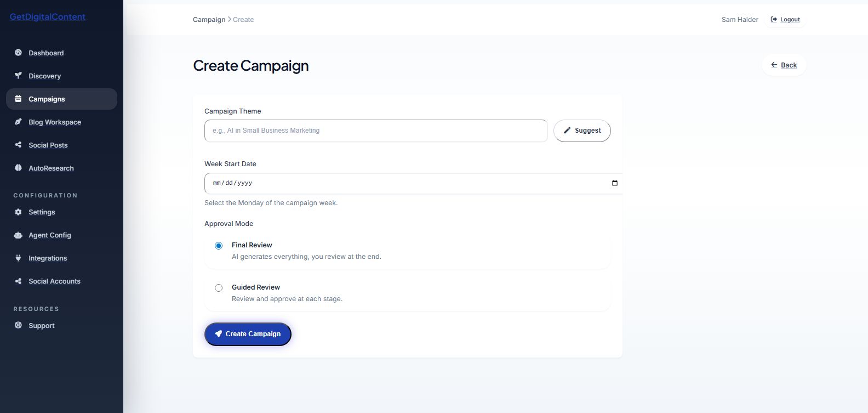Navigate to AutoResearch
The width and height of the screenshot is (868, 413).
[x=61, y=168]
